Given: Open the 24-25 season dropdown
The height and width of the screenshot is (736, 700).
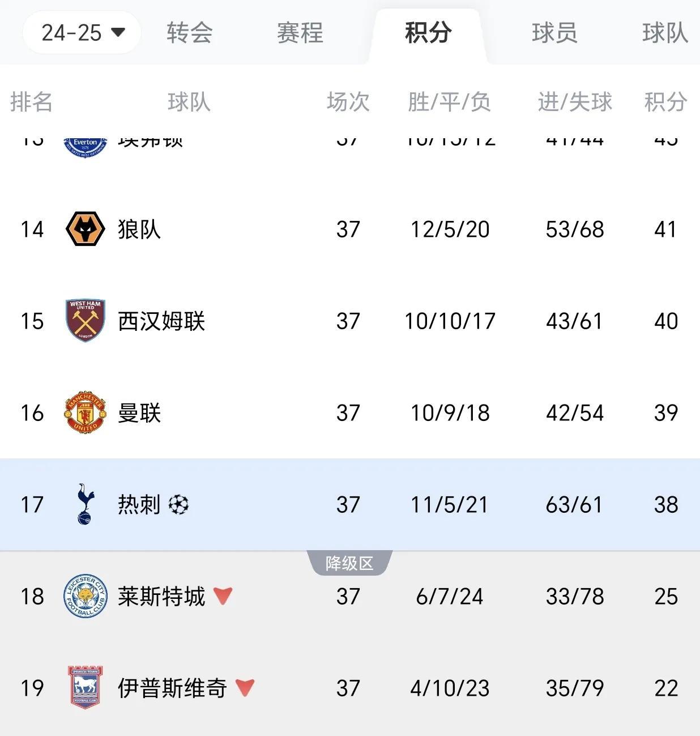Looking at the screenshot, I should coord(82,32).
